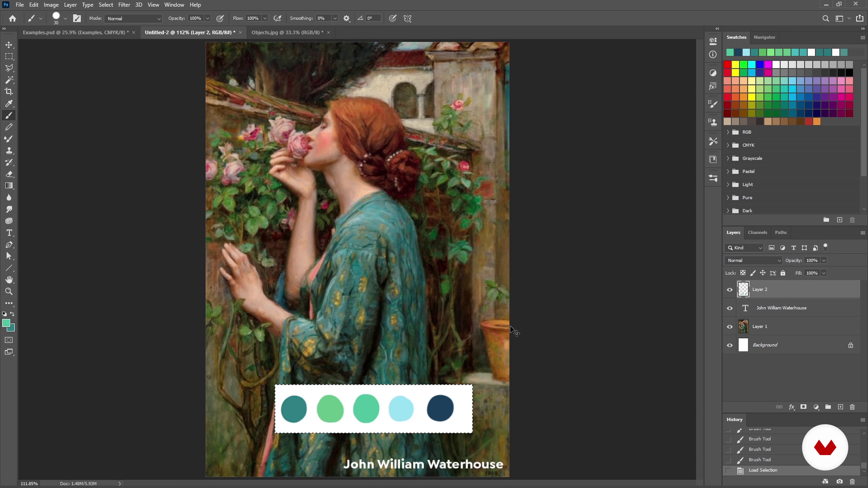
Task: Pick the pure red swatch
Action: pyautogui.click(x=727, y=64)
